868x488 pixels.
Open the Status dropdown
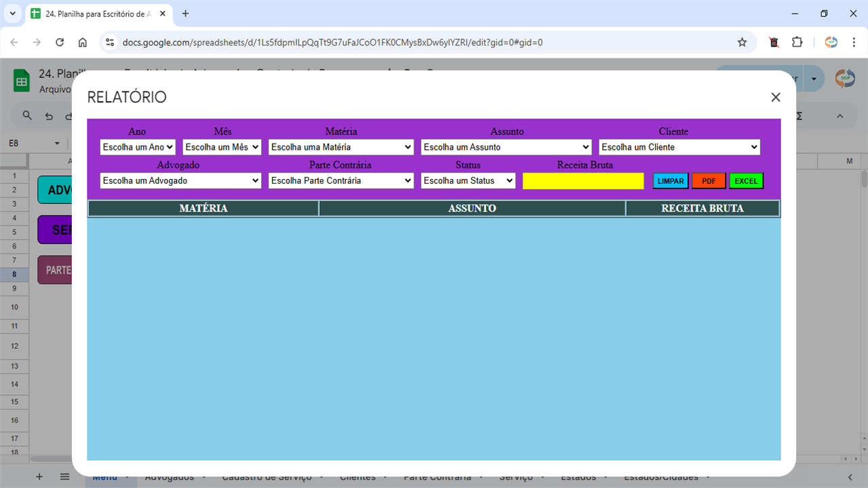(468, 181)
